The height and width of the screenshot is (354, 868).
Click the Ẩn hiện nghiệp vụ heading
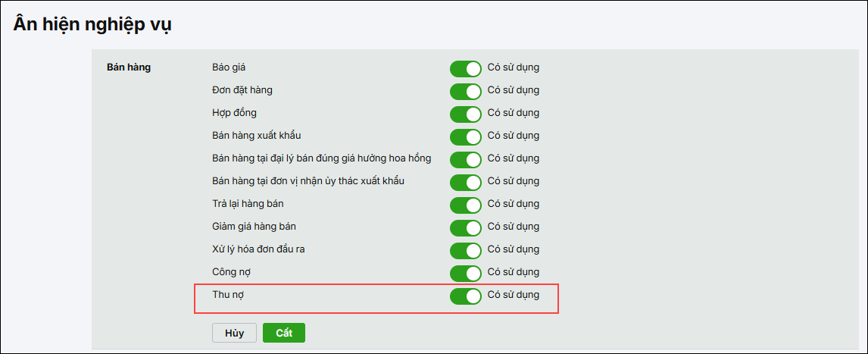92,24
